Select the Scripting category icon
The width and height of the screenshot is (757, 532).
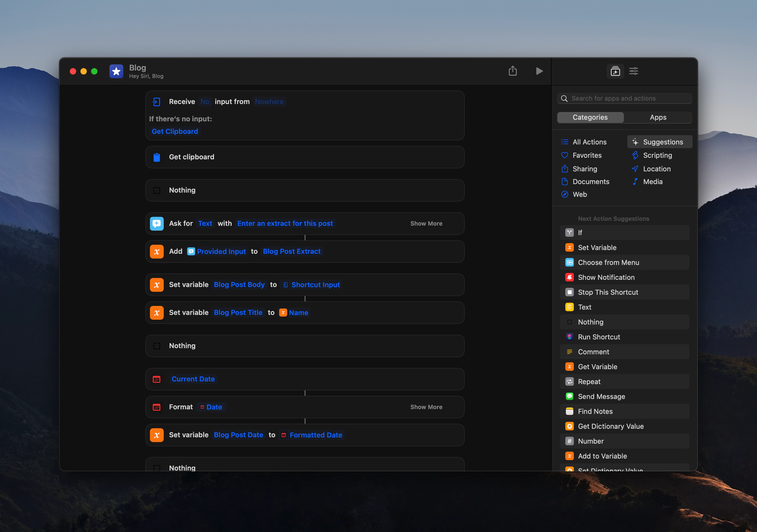pyautogui.click(x=635, y=155)
